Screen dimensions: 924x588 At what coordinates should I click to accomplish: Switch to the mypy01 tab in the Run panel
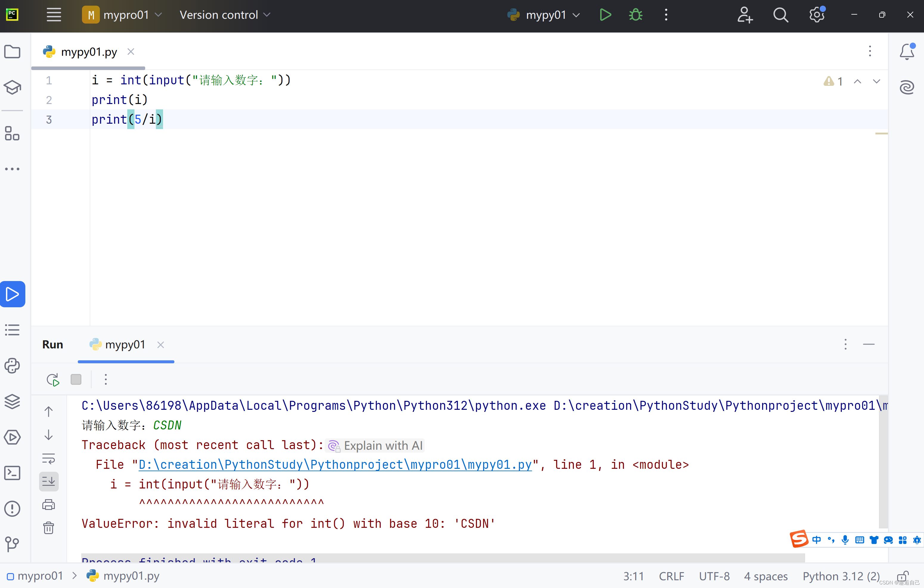125,345
